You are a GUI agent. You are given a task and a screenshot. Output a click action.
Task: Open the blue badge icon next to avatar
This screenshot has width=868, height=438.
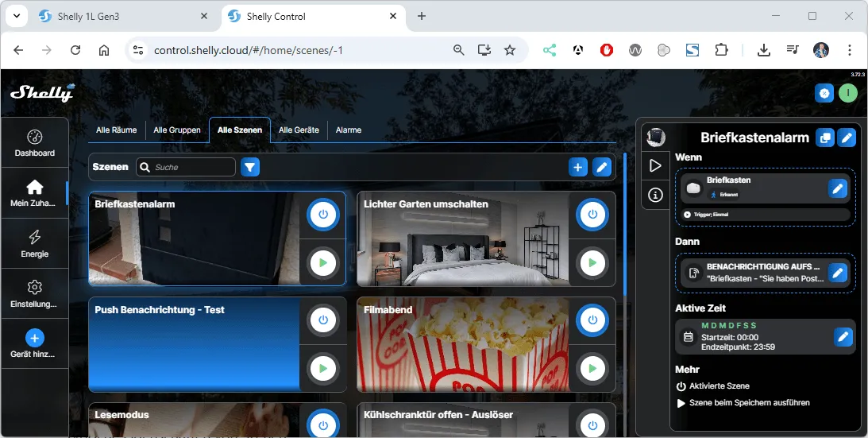click(x=824, y=93)
